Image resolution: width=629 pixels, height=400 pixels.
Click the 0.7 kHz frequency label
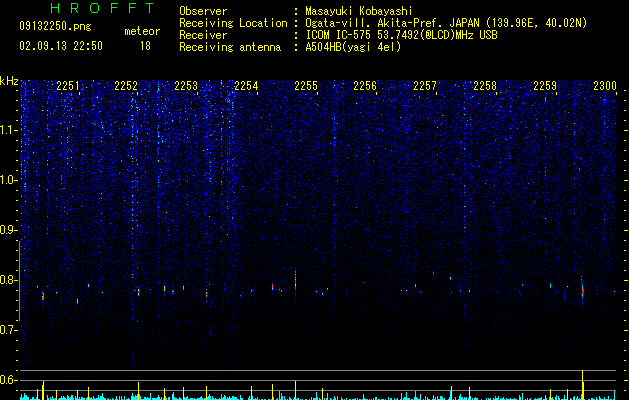(x=9, y=330)
